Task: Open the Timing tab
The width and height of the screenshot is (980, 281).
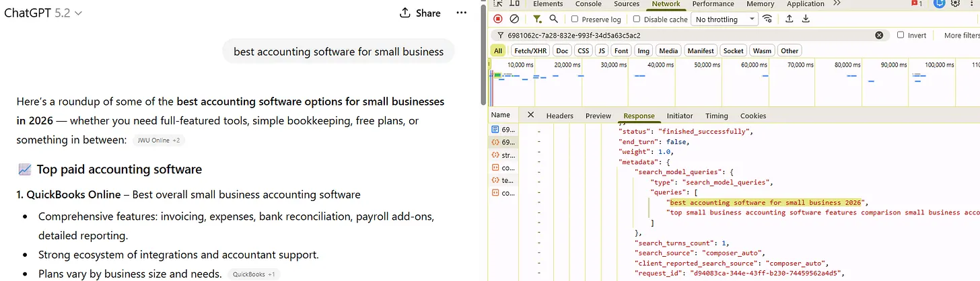Action: [717, 116]
